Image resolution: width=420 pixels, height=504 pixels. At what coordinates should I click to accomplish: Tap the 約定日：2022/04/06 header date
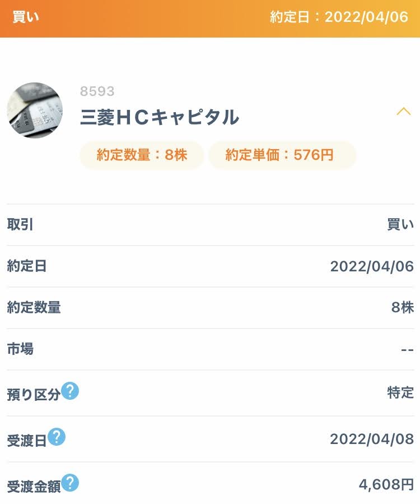[339, 17]
